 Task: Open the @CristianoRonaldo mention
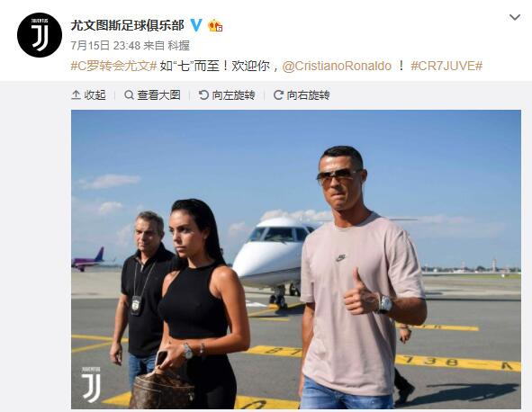tap(337, 66)
